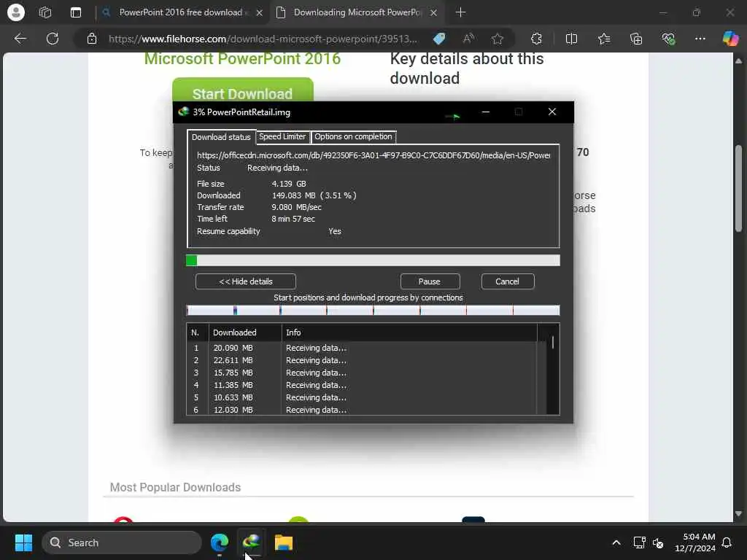747x560 pixels.
Task: Open the network status tray icon
Action: coord(639,542)
